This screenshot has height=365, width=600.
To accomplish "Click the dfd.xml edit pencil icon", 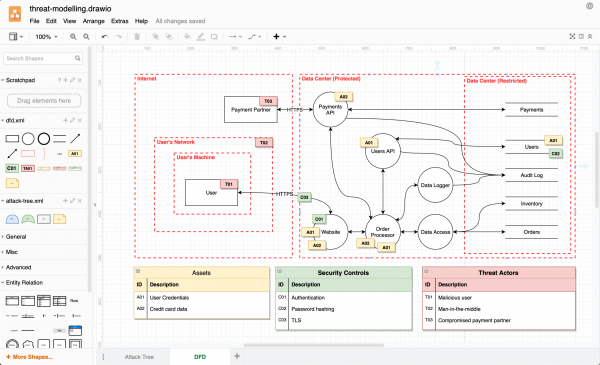I will click(72, 120).
